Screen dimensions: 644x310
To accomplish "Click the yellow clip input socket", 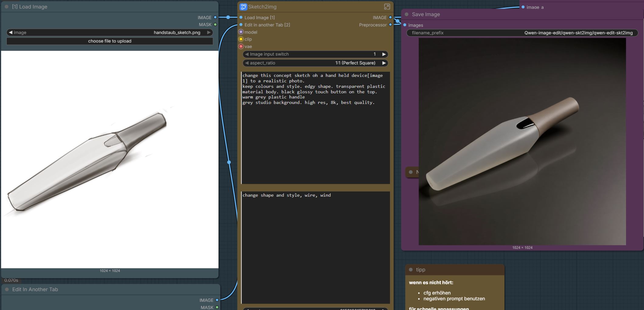I will [x=241, y=39].
